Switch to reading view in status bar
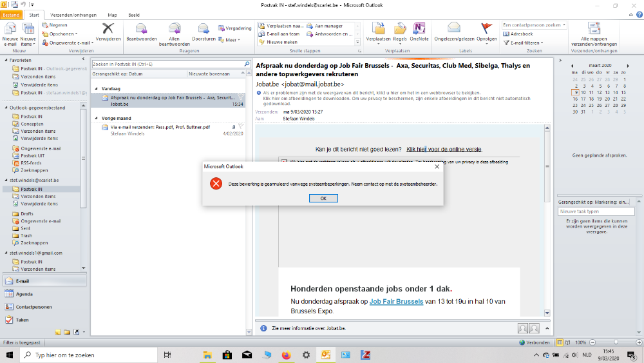644x363 pixels. point(566,342)
